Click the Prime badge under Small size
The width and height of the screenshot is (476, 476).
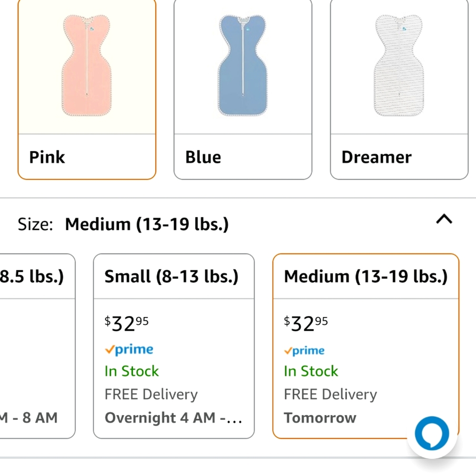129,350
